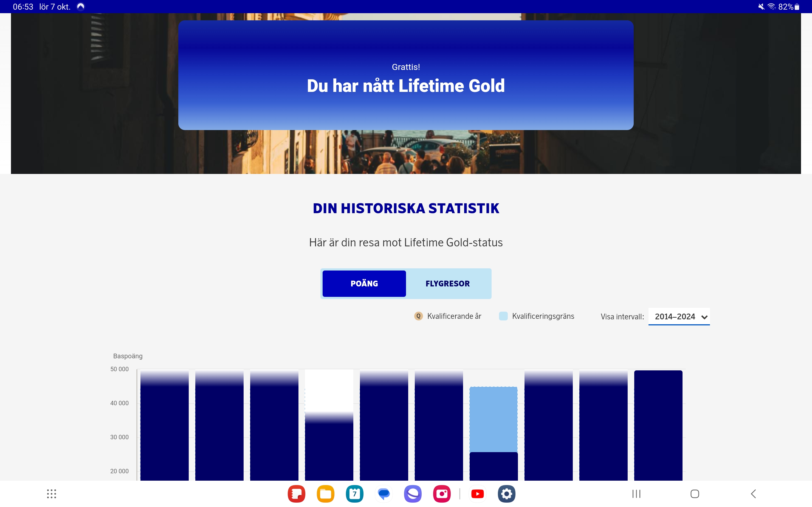Image resolution: width=812 pixels, height=507 pixels.
Task: Click the Kvalificeringsgräns light blue swatch
Action: pyautogui.click(x=503, y=316)
